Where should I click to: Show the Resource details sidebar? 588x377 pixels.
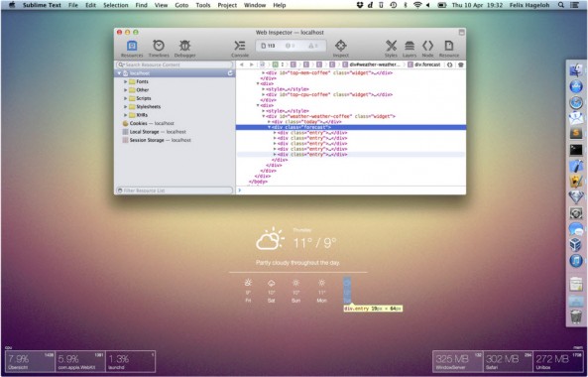coord(449,46)
